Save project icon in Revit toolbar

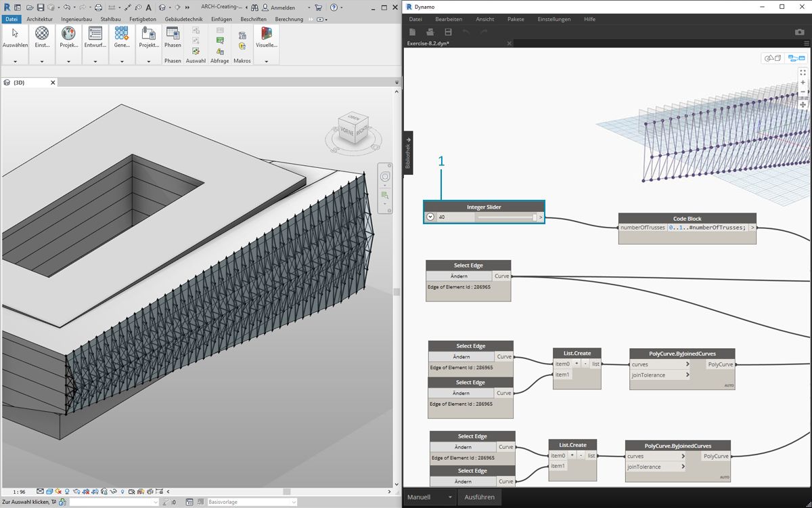pos(41,7)
